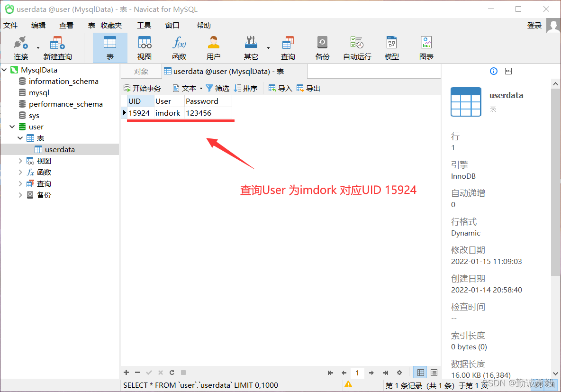This screenshot has height=392, width=561.
Task: Click the 登录 login link
Action: pyautogui.click(x=534, y=26)
